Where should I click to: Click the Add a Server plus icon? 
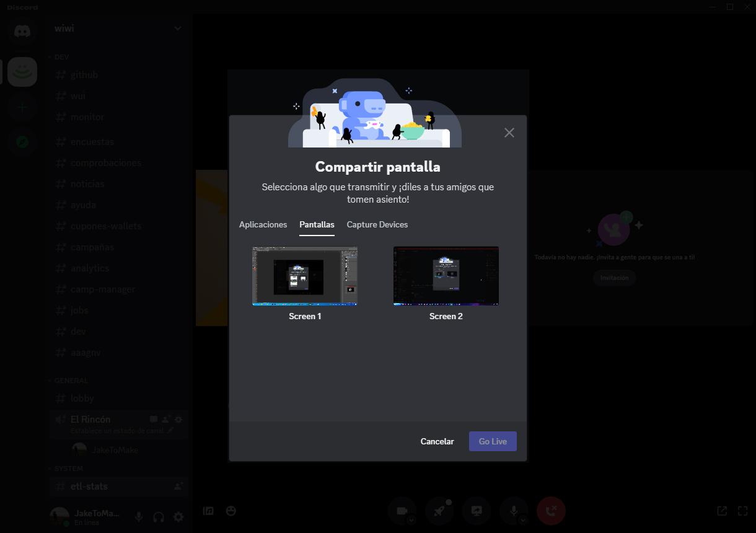(22, 107)
